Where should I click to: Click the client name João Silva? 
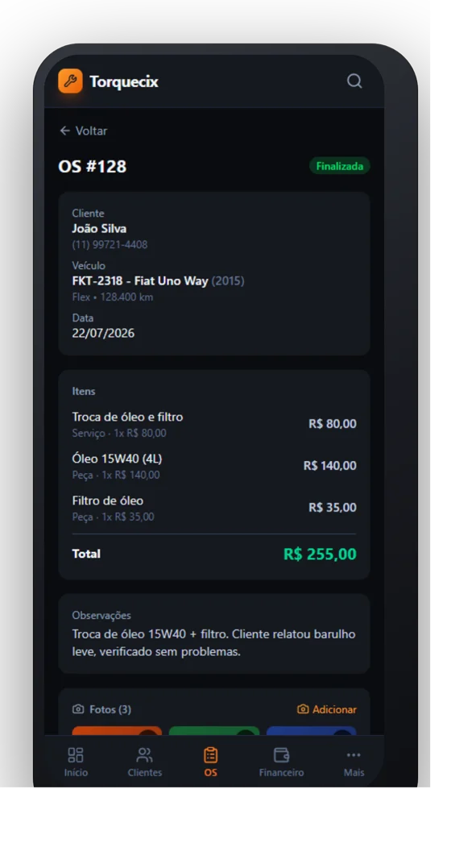99,229
